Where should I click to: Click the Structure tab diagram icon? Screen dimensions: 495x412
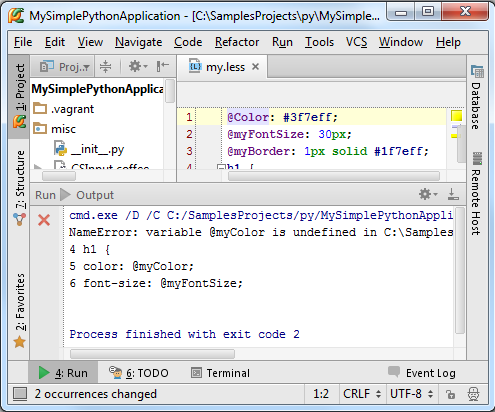point(19,219)
